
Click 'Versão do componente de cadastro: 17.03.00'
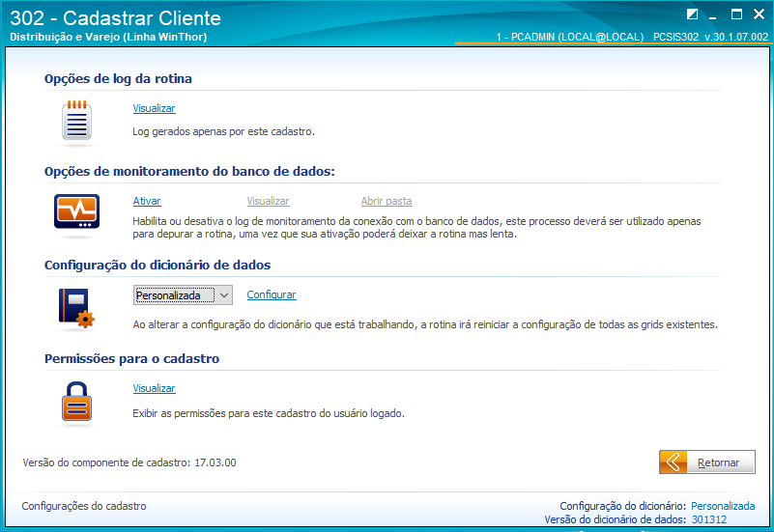pos(129,462)
